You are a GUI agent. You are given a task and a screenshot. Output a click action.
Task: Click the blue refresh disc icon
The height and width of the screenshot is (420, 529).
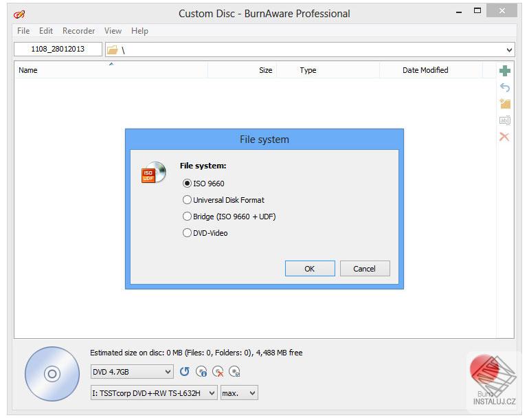[184, 372]
